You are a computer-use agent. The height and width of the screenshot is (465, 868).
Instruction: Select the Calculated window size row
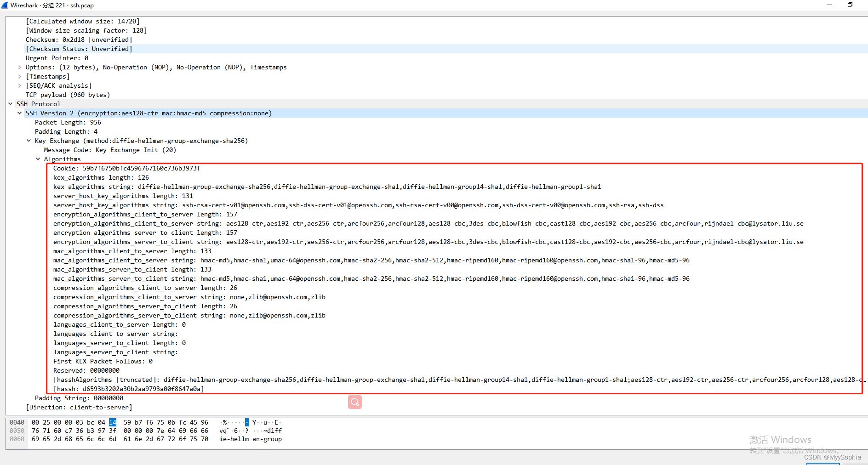(x=83, y=21)
